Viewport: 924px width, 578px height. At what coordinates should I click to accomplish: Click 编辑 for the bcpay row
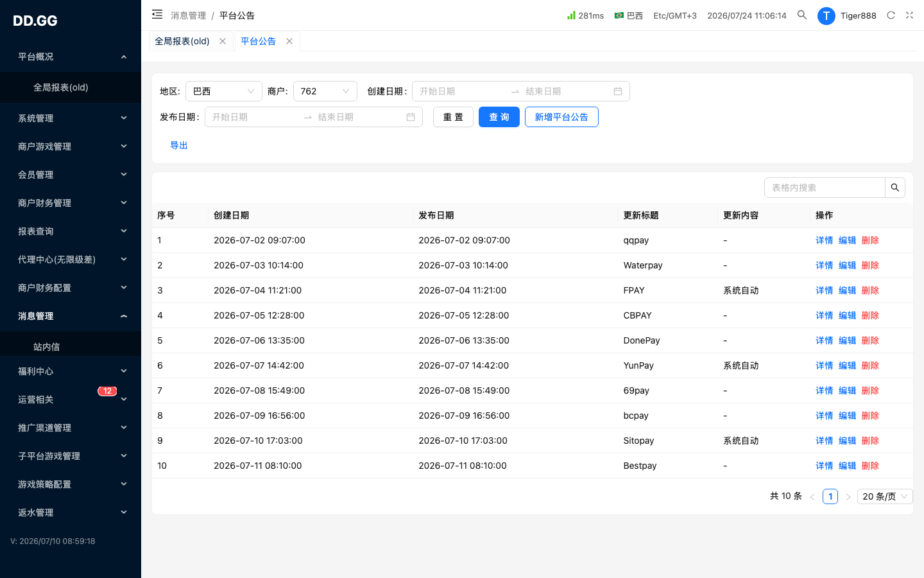tap(848, 416)
